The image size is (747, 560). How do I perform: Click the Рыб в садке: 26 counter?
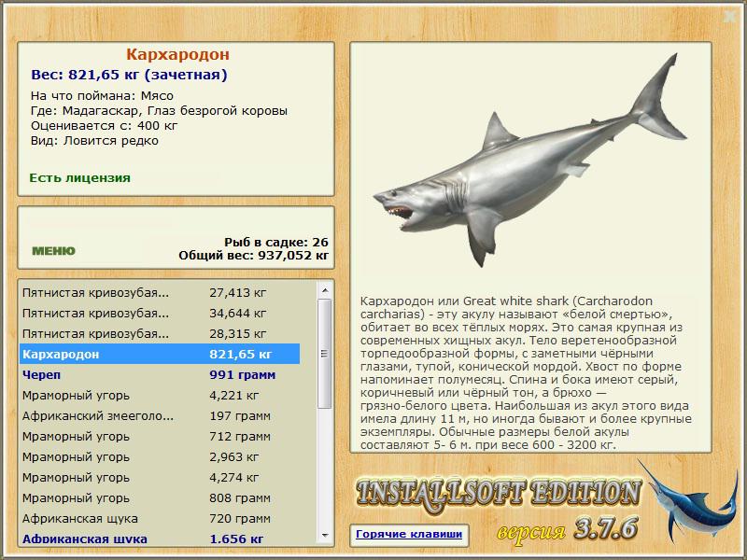point(276,243)
